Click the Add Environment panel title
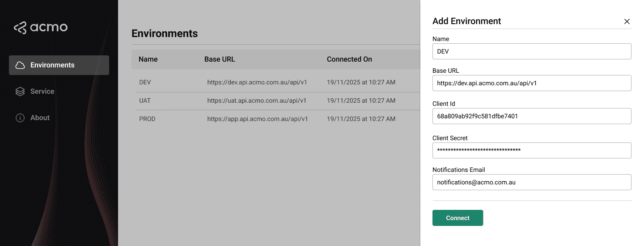The width and height of the screenshot is (644, 246). coord(466,21)
